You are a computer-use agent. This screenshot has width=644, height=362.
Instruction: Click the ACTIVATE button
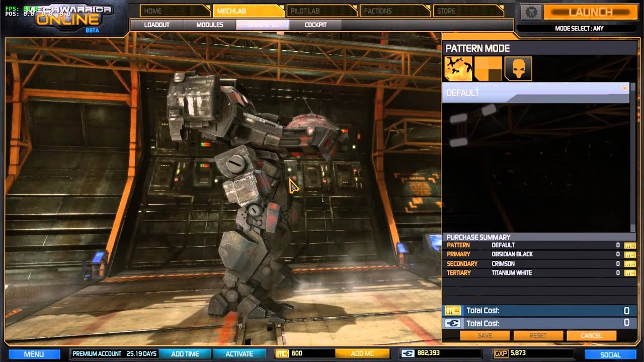tap(239, 354)
